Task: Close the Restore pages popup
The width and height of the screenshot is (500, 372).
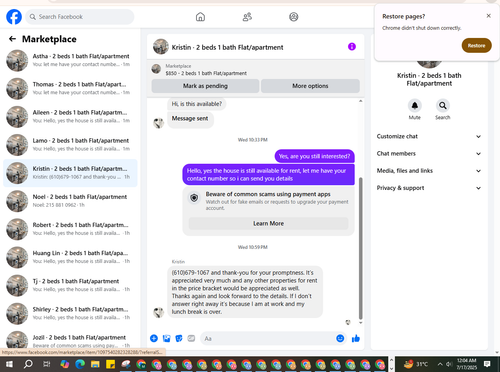Action: tap(488, 16)
